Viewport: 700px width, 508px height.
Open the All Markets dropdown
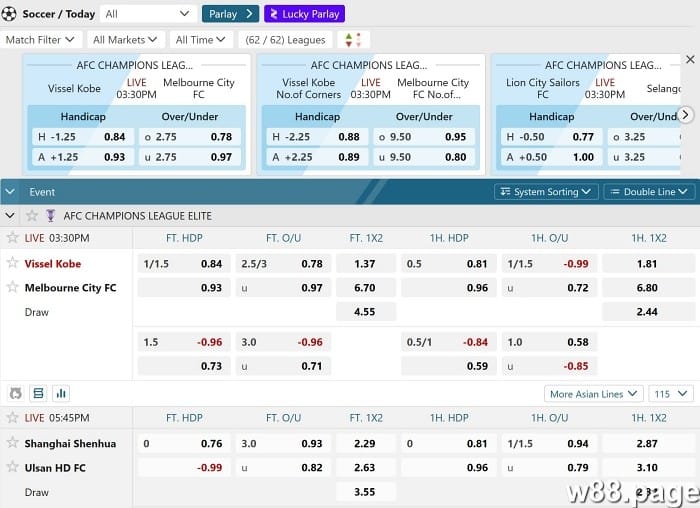coord(125,40)
